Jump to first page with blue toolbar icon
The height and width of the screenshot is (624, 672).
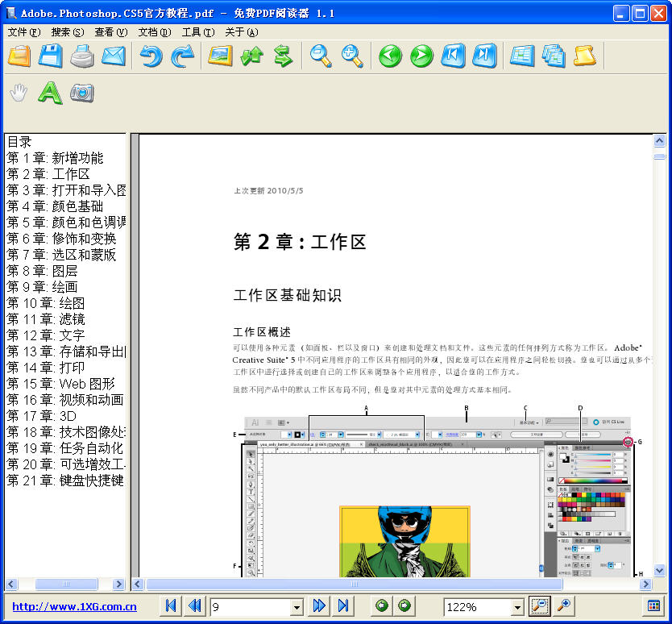pos(453,56)
